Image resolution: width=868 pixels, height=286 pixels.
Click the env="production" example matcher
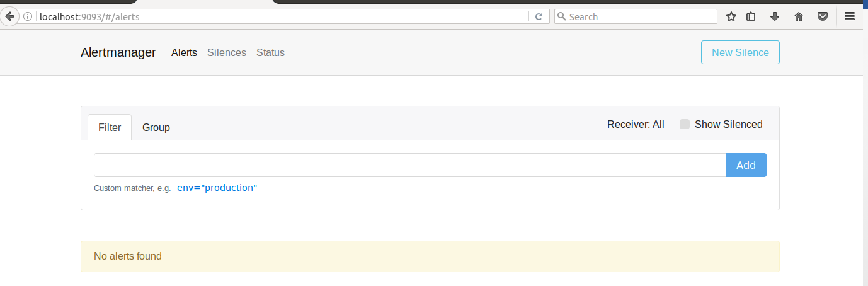pos(217,188)
